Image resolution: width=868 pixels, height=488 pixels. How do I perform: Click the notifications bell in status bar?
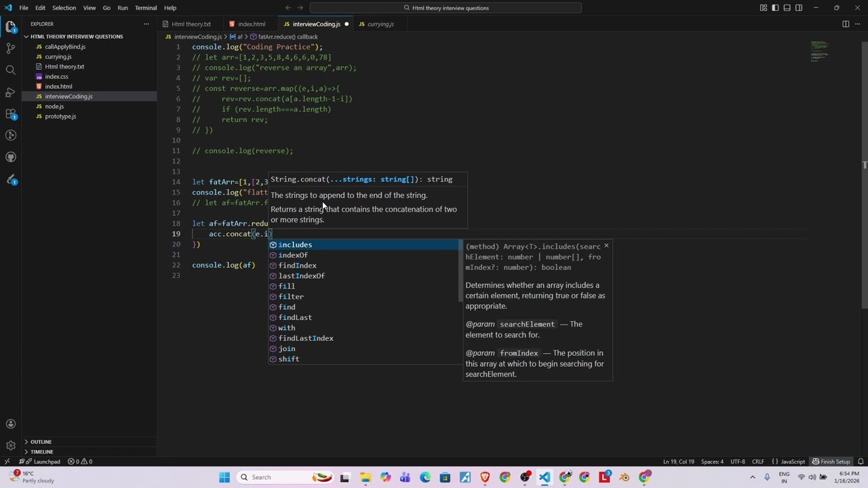click(x=860, y=462)
